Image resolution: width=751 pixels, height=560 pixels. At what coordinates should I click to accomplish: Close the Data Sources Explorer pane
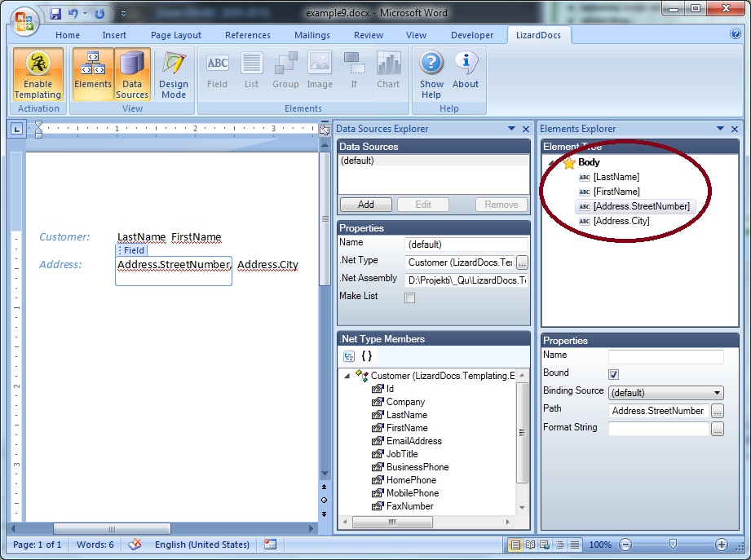click(x=525, y=129)
